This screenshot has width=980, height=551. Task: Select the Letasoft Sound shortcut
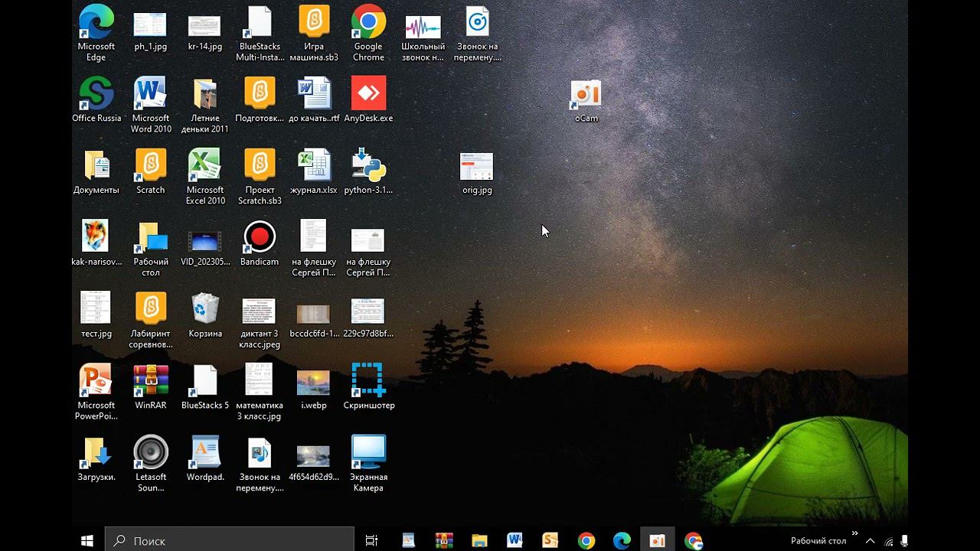(151, 465)
